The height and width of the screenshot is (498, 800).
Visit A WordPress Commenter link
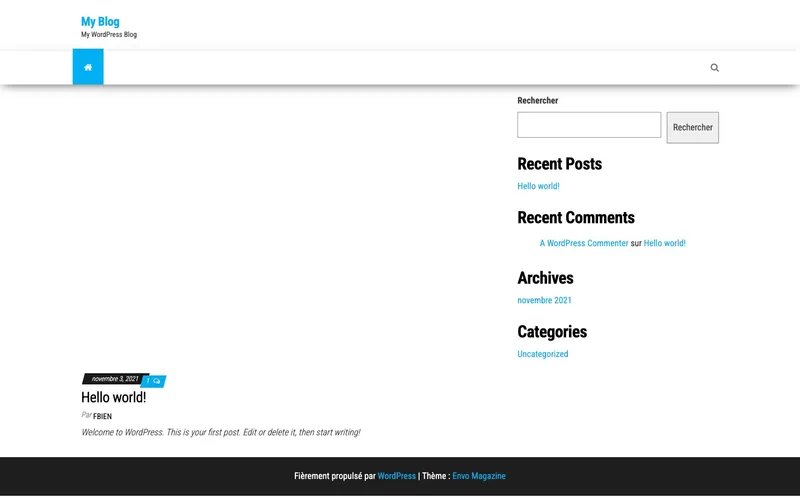click(x=584, y=243)
